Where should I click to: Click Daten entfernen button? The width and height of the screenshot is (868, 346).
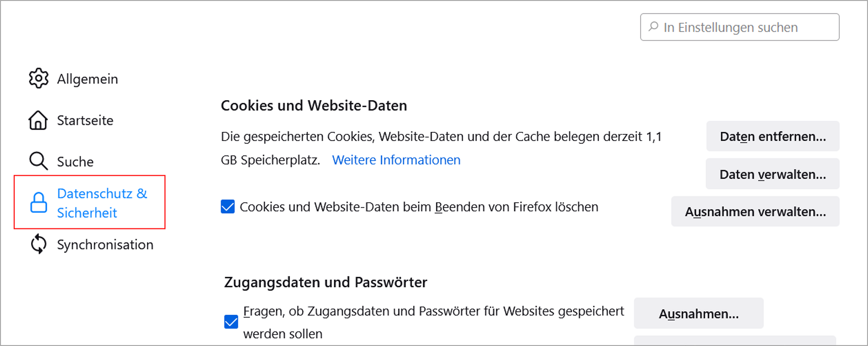click(x=773, y=136)
